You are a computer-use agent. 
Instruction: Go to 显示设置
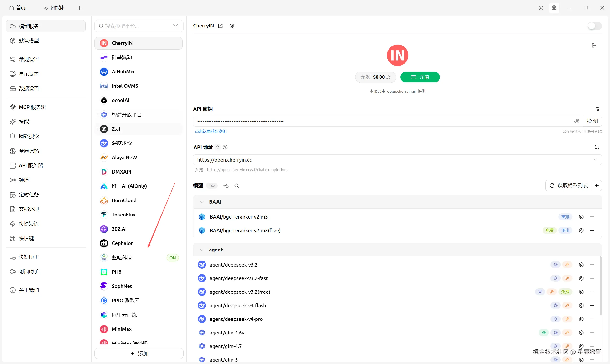46,74
